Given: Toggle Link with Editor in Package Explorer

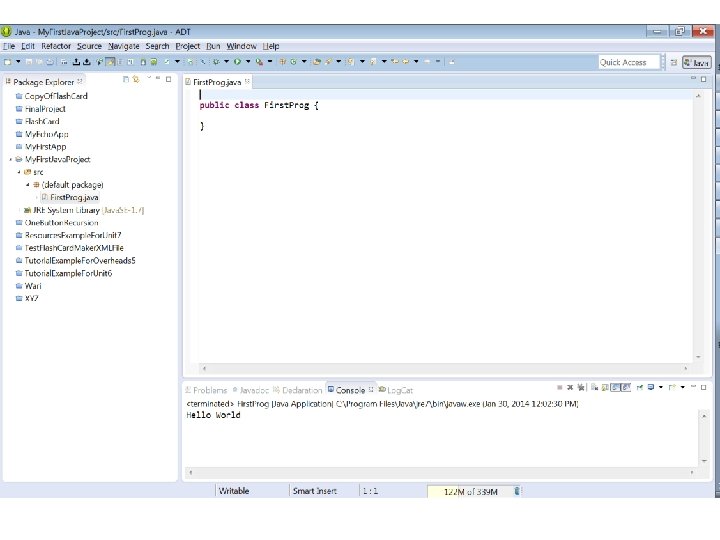Looking at the screenshot, I should 136,79.
